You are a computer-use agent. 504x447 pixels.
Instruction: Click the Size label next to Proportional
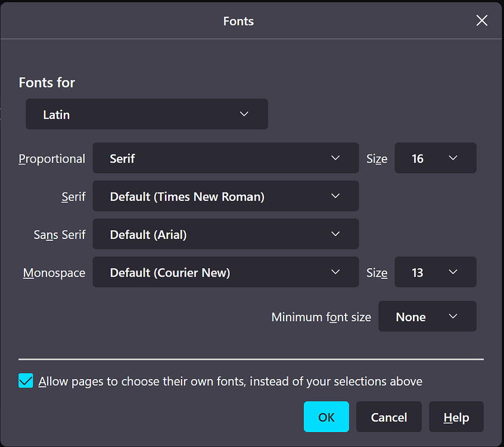coord(377,159)
